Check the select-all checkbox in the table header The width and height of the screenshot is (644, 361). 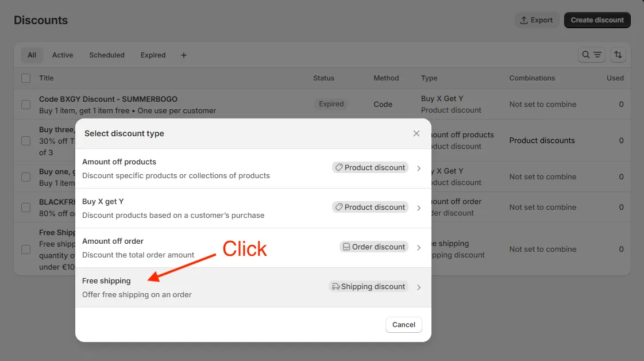pyautogui.click(x=25, y=78)
